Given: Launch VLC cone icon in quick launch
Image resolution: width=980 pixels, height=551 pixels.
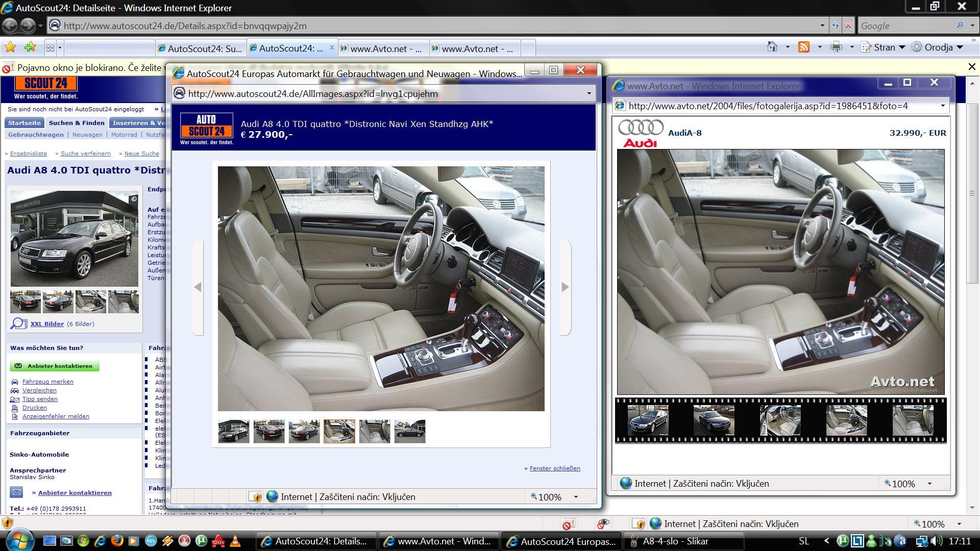Looking at the screenshot, I should tap(235, 541).
